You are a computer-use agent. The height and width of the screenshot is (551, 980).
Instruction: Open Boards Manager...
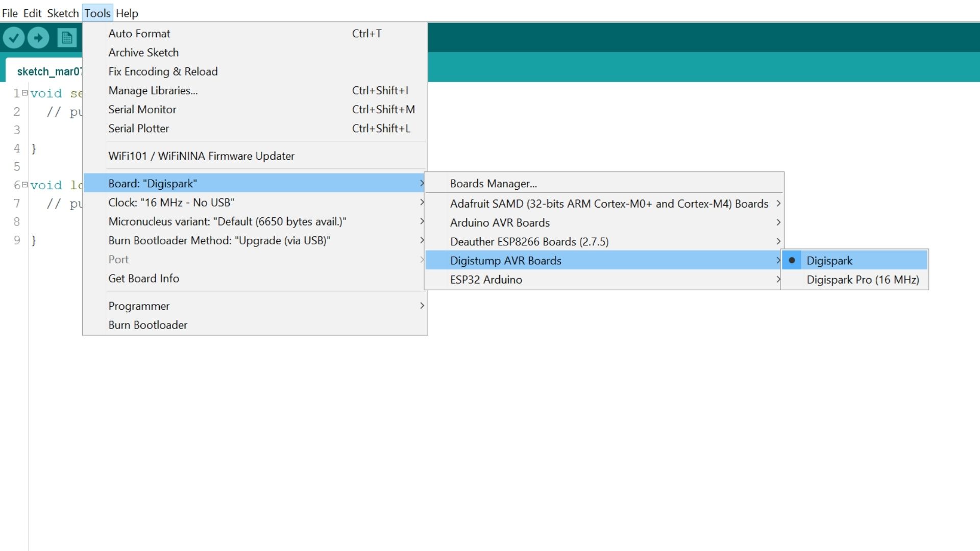(x=604, y=184)
